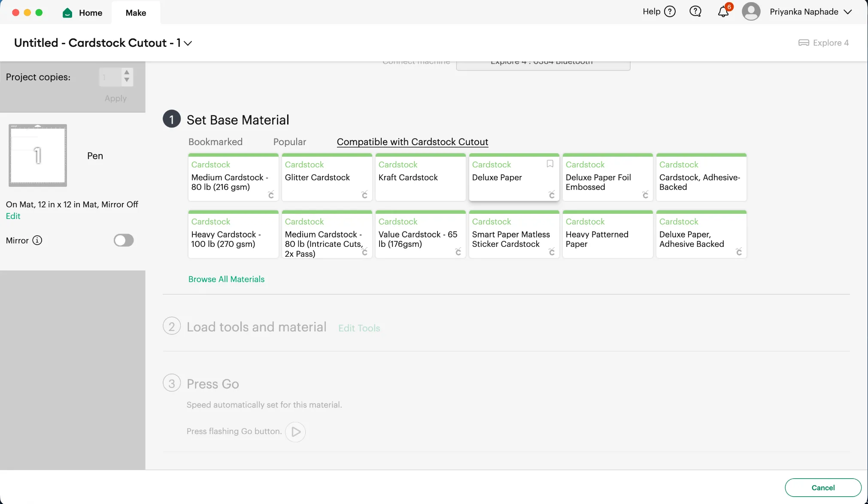Viewport: 868px width, 504px height.
Task: Open the Popular materials tab
Action: pos(290,142)
